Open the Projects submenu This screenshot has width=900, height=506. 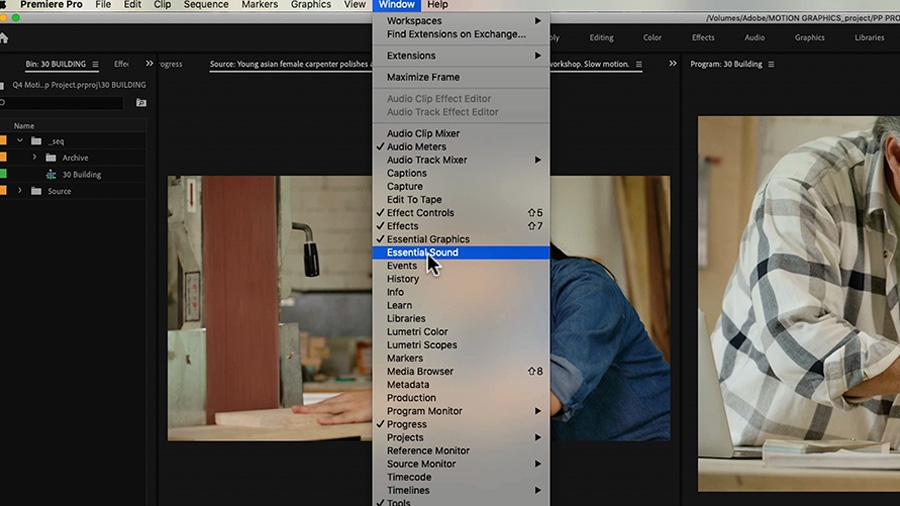[x=461, y=438]
